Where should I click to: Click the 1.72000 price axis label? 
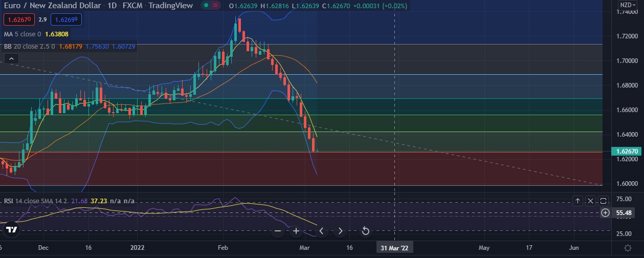click(627, 36)
